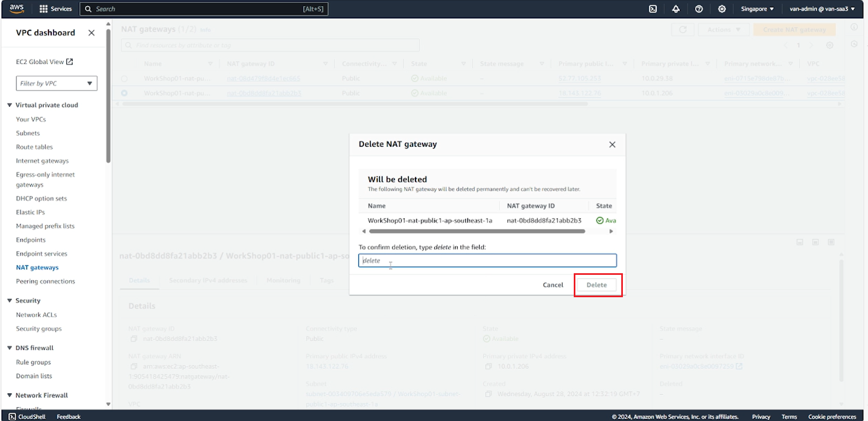Open Cookie preferences
Viewport: 868px width, 421px height.
click(832, 417)
